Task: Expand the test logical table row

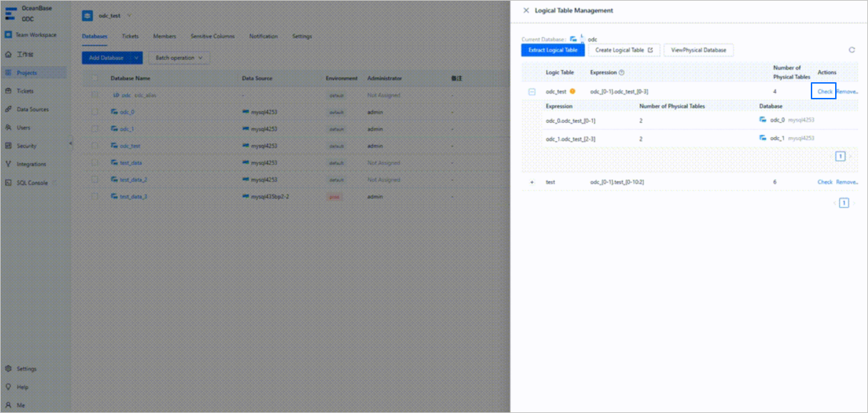Action: coord(531,182)
